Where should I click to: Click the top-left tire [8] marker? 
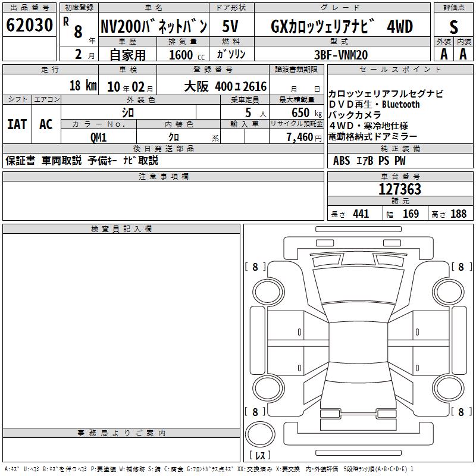[255, 267]
